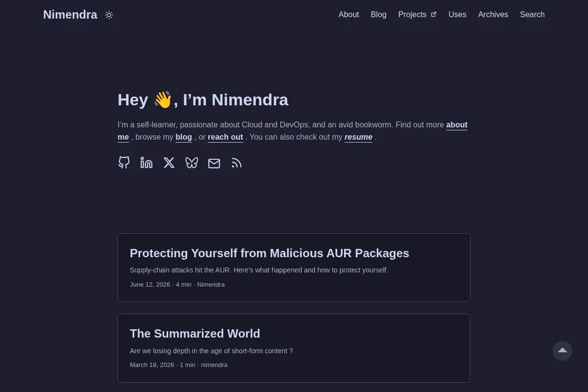
Task: Open the About menu item
Action: (x=349, y=15)
